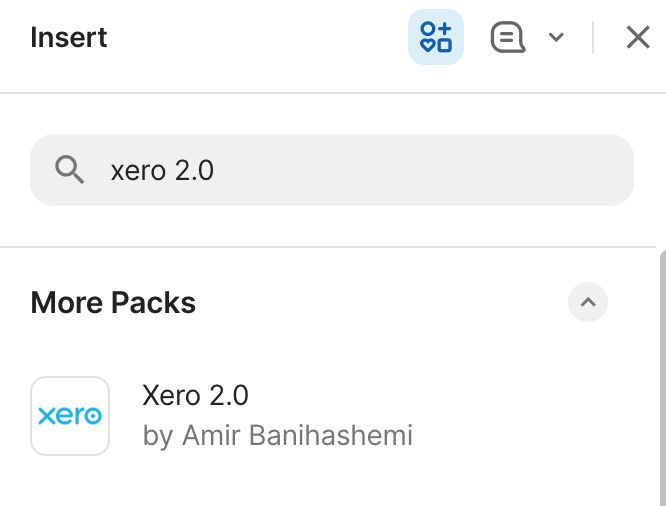The width and height of the screenshot is (666, 506).
Task: Close the Insert panel
Action: [x=638, y=38]
